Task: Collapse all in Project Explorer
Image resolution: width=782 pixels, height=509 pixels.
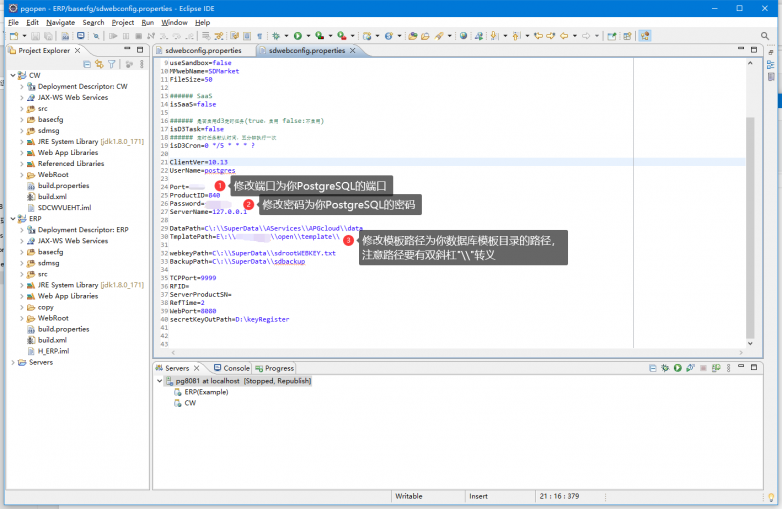Action: (x=87, y=64)
